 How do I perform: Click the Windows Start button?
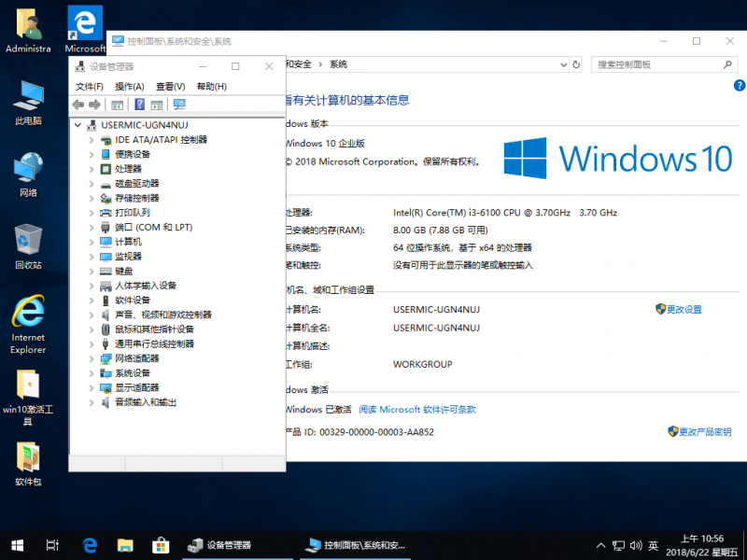click(18, 545)
